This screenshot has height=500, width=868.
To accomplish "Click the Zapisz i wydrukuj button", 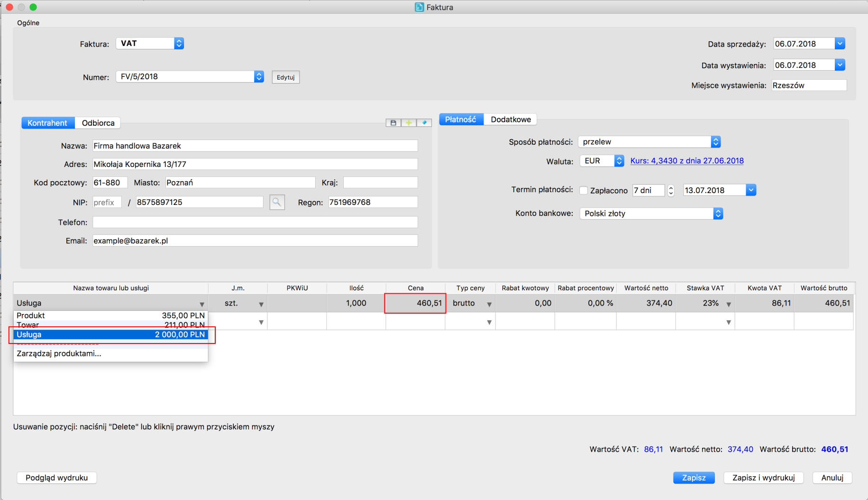I will click(763, 478).
